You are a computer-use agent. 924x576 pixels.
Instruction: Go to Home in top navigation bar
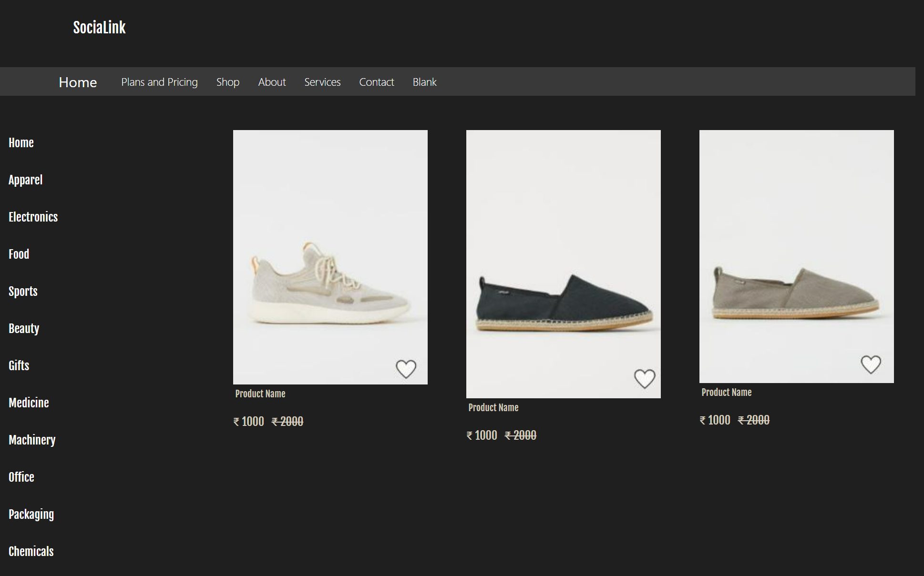point(78,82)
